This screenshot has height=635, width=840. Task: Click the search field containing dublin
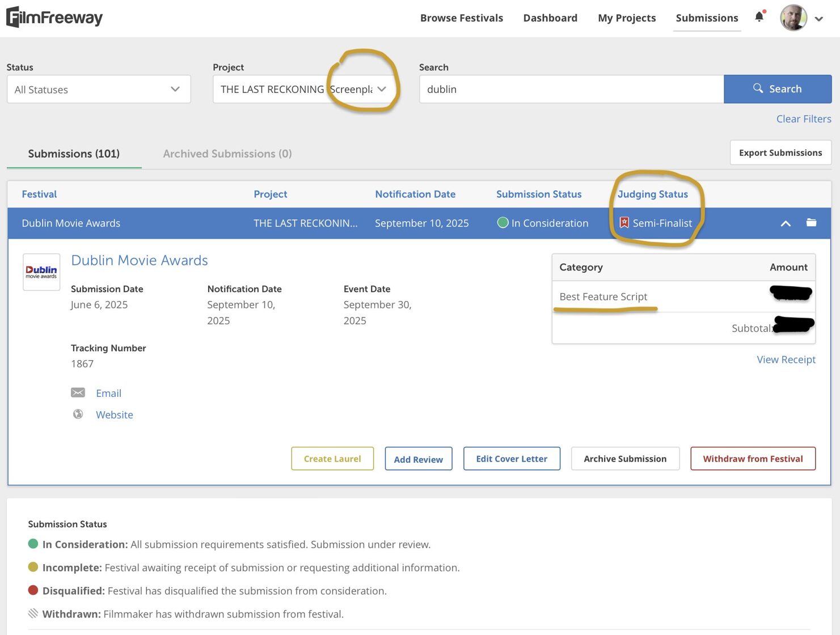571,90
